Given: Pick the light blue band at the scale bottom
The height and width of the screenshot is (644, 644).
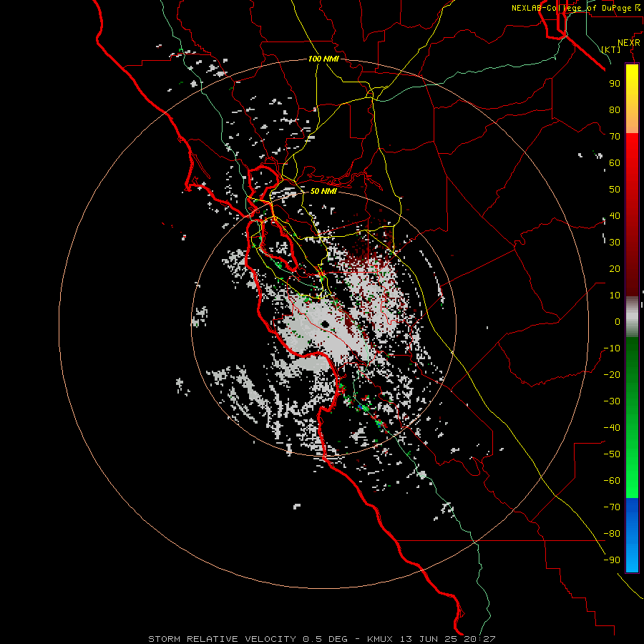Looking at the screenshot, I should click(x=632, y=557).
